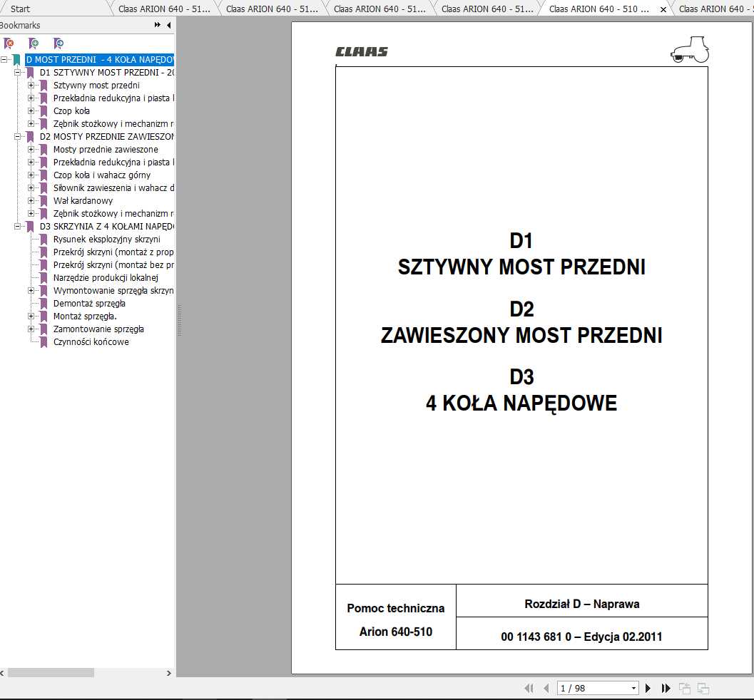Click the bookmark icon beside Demontaż sprzęgła
The image size is (754, 700).
click(x=44, y=304)
